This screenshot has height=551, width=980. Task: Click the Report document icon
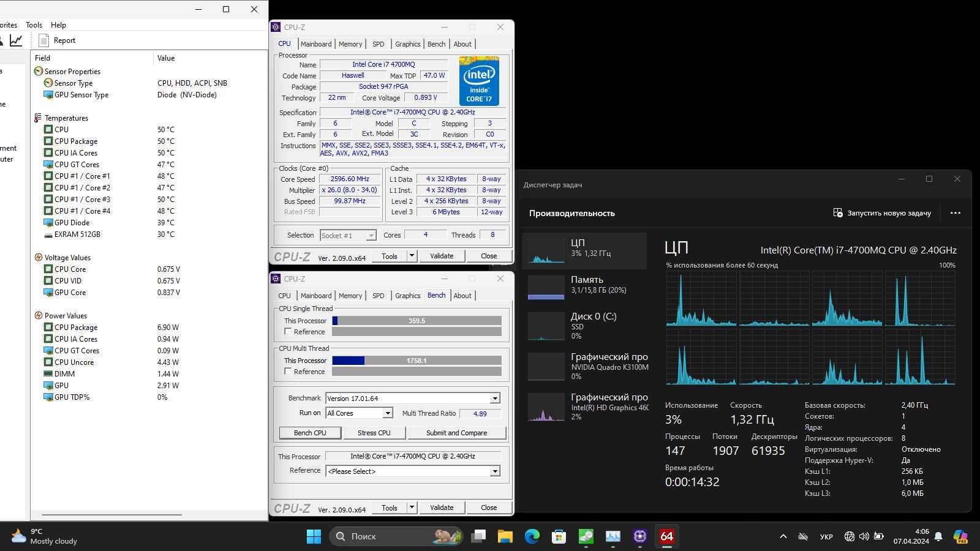coord(43,40)
